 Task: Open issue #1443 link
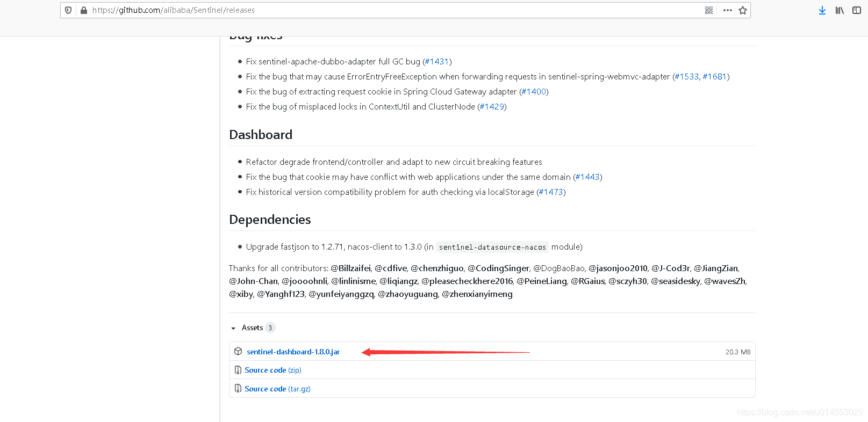coord(587,177)
